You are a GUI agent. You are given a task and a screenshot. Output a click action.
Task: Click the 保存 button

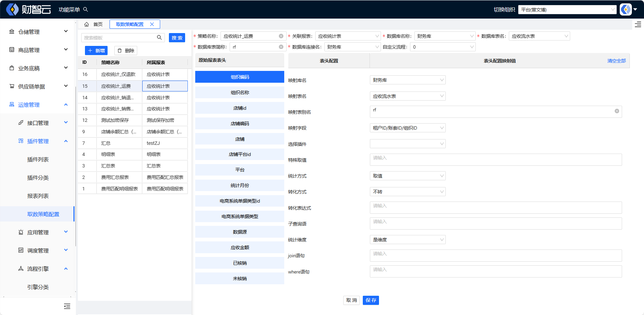(371, 300)
